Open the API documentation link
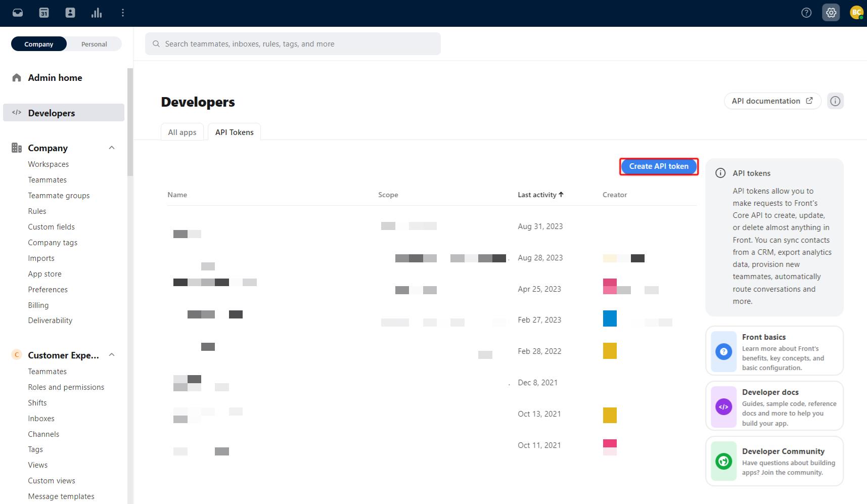Screen dimensions: 867x504 click(x=772, y=101)
